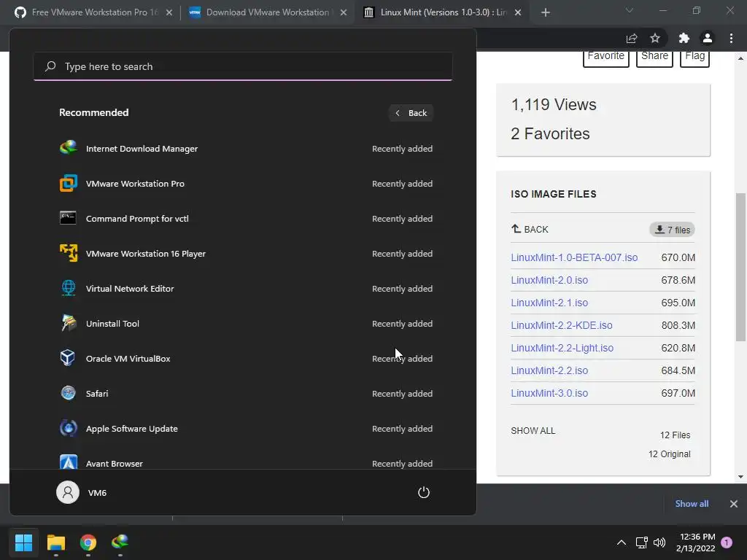Close the Chrome downloads bar
Screen dimensions: 747x560
click(x=734, y=503)
